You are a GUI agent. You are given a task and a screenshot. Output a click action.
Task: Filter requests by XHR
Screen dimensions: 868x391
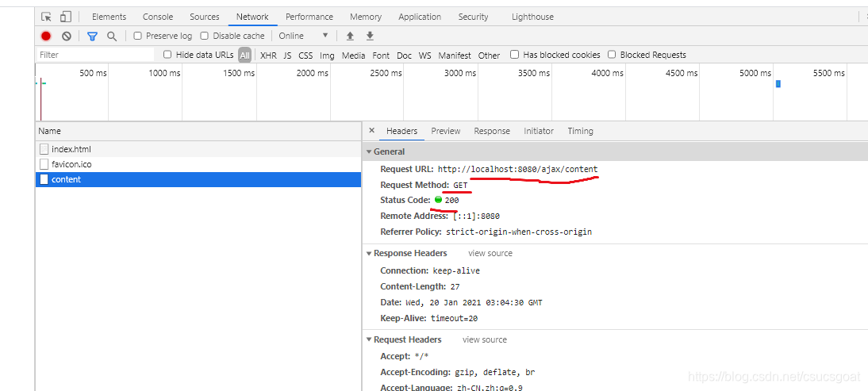268,56
